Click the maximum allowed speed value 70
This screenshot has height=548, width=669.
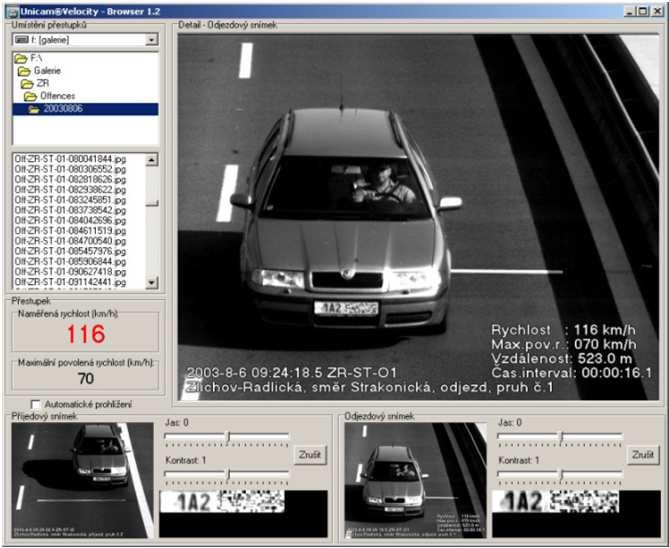coord(86,378)
